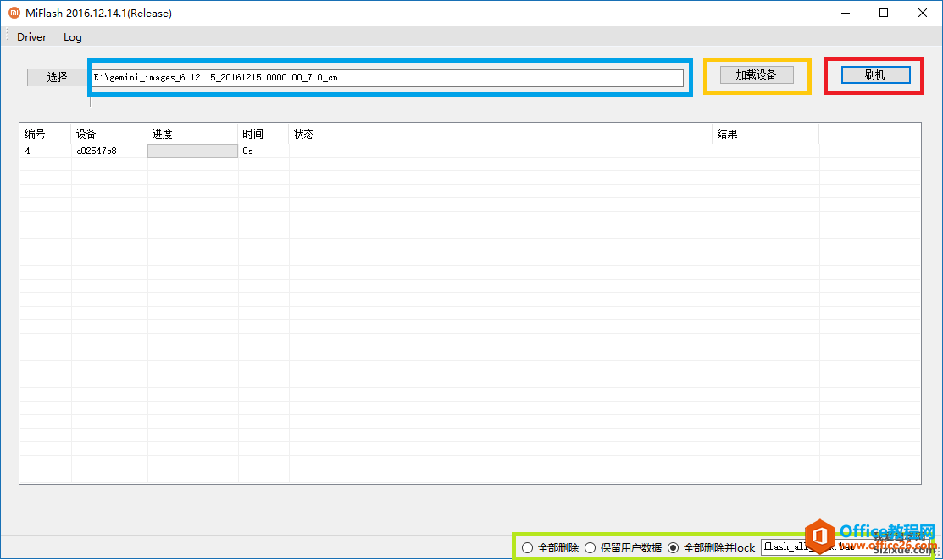The height and width of the screenshot is (560, 943).
Task: Click the 进度 column header
Action: [192, 134]
